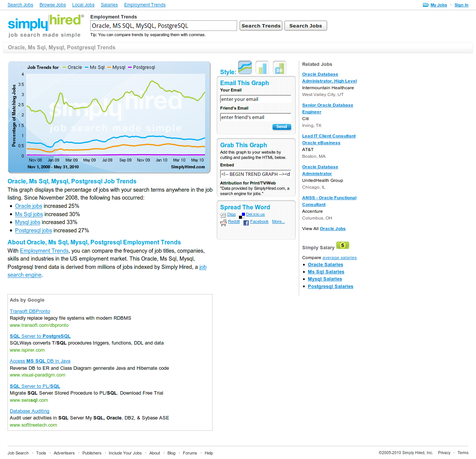The width and height of the screenshot is (476, 459).
Task: Click the Facebook icon
Action: click(246, 223)
